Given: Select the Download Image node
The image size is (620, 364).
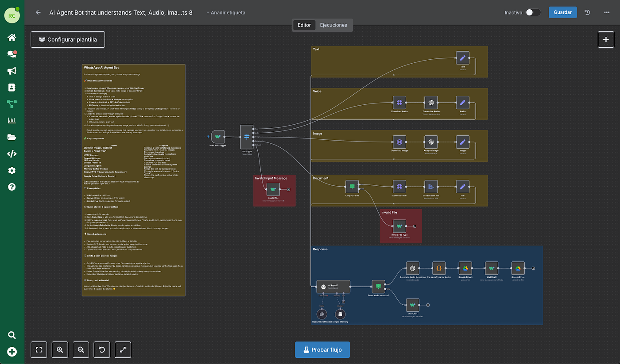Looking at the screenshot, I should tap(399, 142).
